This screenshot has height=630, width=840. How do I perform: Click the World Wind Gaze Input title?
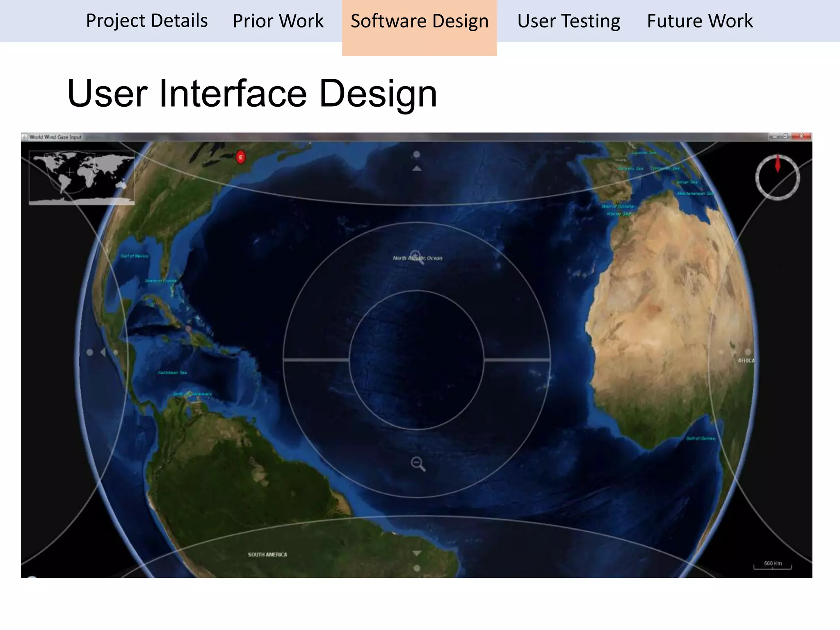point(55,137)
